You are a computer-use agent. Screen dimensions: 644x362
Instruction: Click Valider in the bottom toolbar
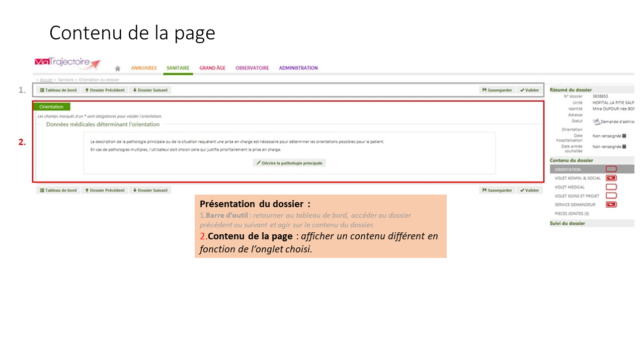(x=529, y=191)
